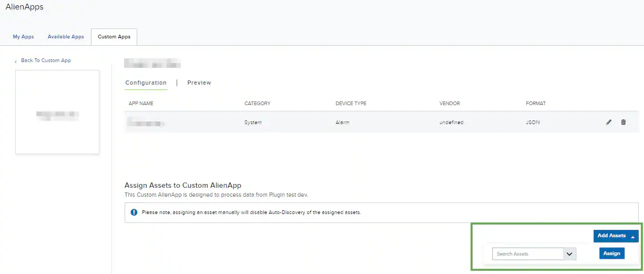Expand the Add Assets dropdown button
This screenshot has height=274, width=644.
click(616, 236)
